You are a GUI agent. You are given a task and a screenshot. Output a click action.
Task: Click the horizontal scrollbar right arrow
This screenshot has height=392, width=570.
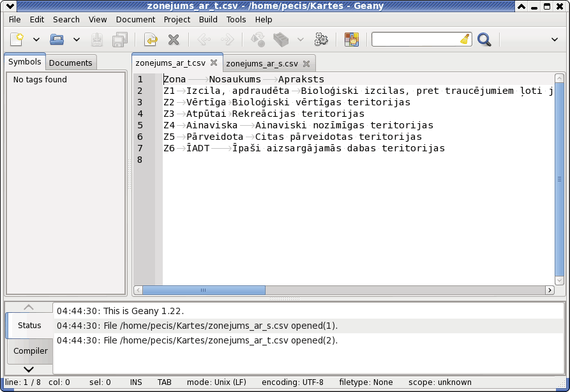550,290
